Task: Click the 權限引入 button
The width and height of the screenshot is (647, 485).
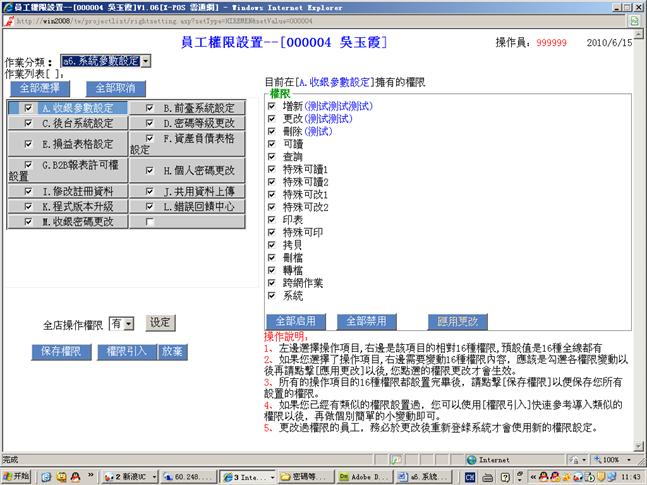Action: click(126, 351)
